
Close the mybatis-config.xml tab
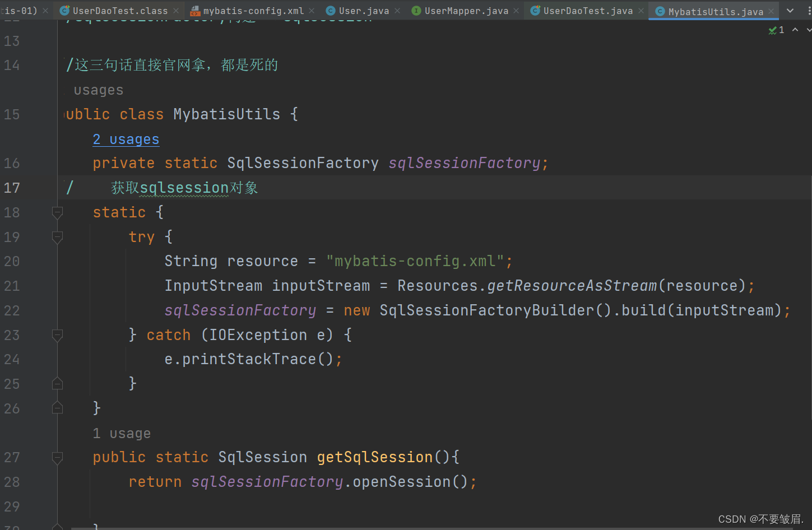point(312,11)
